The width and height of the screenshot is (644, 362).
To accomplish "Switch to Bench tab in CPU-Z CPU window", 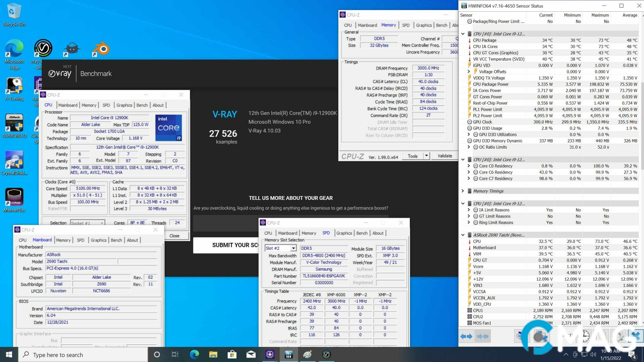I will point(142,105).
